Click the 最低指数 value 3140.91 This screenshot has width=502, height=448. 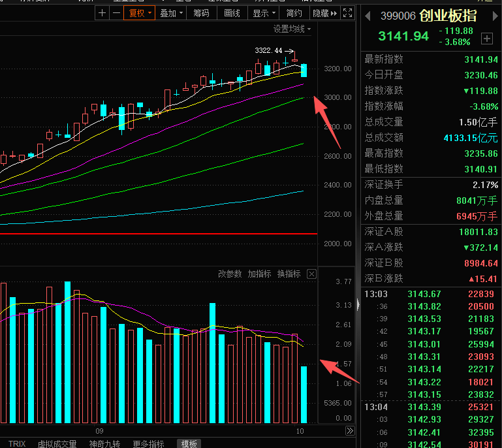[x=481, y=169]
